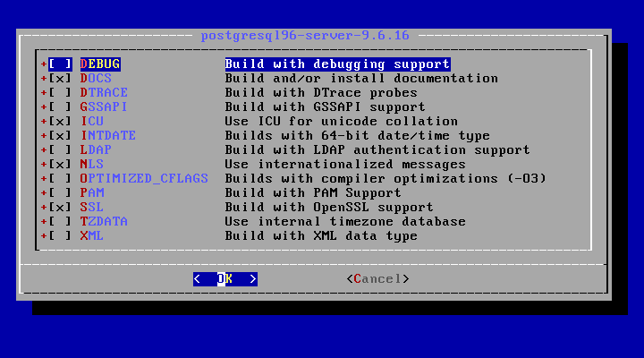Select the PAM option name

[x=92, y=192]
